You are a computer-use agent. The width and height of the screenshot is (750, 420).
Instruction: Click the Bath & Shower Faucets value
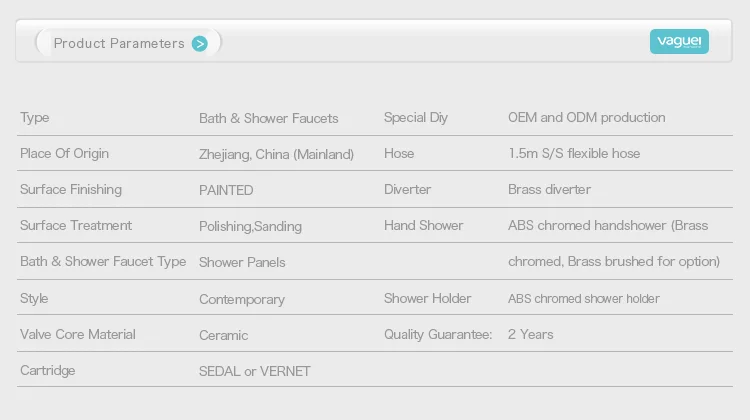[x=268, y=118]
